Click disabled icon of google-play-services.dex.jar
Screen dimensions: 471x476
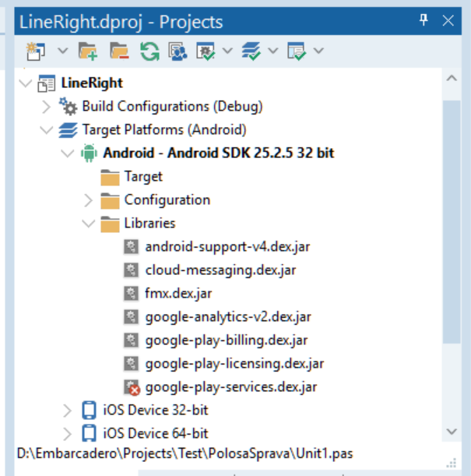(x=132, y=388)
